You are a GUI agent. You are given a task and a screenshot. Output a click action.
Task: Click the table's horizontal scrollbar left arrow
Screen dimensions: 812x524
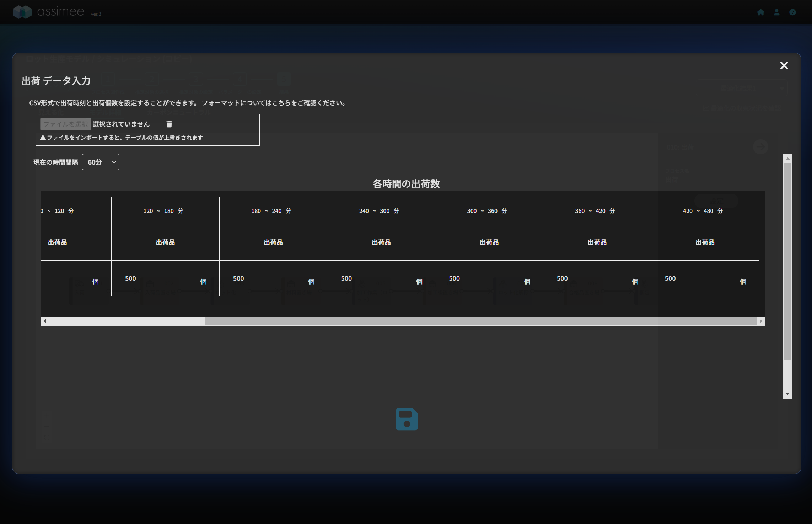45,321
